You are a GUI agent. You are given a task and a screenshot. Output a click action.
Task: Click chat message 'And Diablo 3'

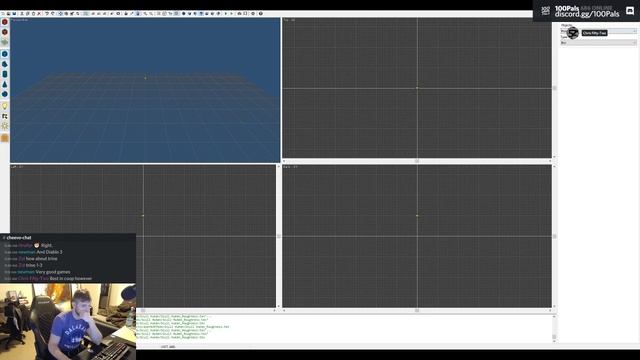click(49, 252)
